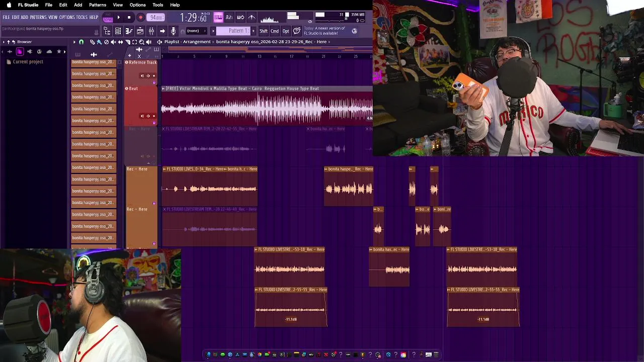644x362 pixels.
Task: Select the Delete tool in playlist
Action: [x=106, y=42]
